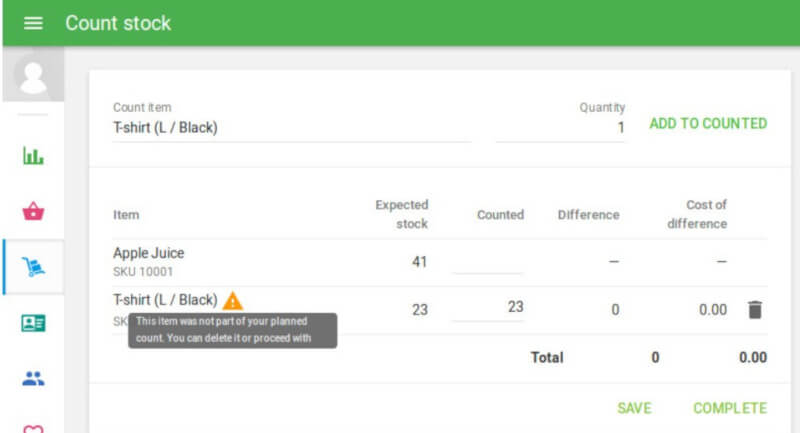Open the Reports bar chart icon
Screen dimensions: 800x433
click(x=33, y=156)
